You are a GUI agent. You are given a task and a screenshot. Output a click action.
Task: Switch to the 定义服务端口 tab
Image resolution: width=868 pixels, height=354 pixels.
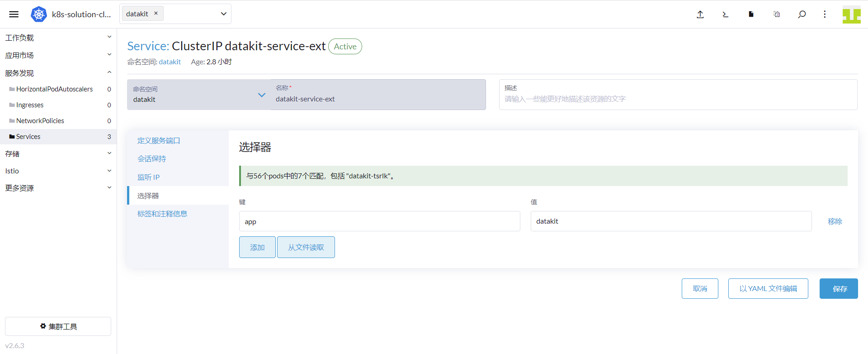click(x=159, y=140)
